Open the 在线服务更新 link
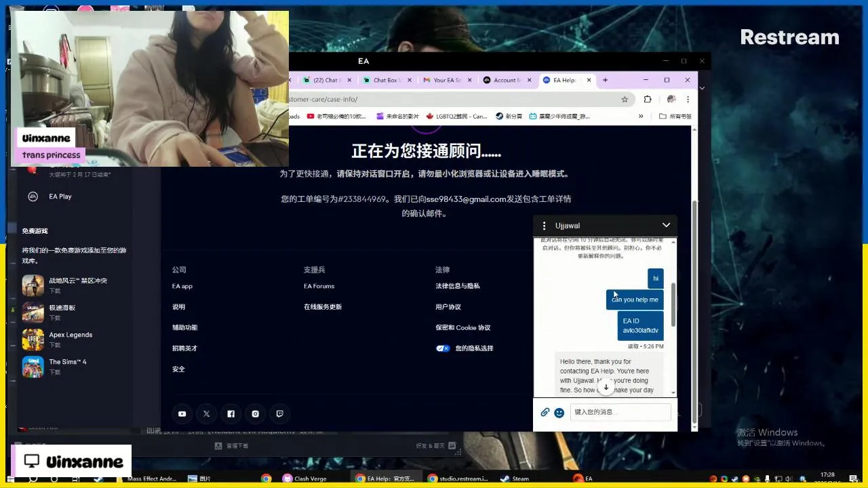This screenshot has height=488, width=868. pos(323,307)
